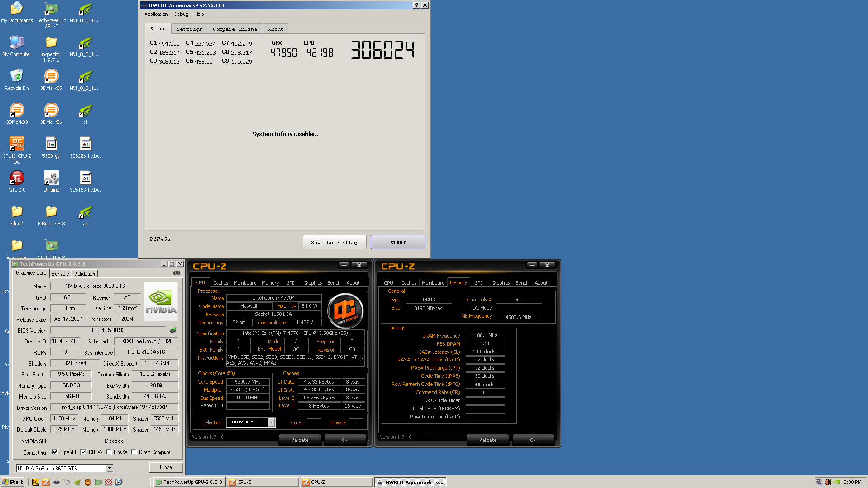Open Graphics tab in right CPU-Z window
This screenshot has height=488, width=868.
500,282
